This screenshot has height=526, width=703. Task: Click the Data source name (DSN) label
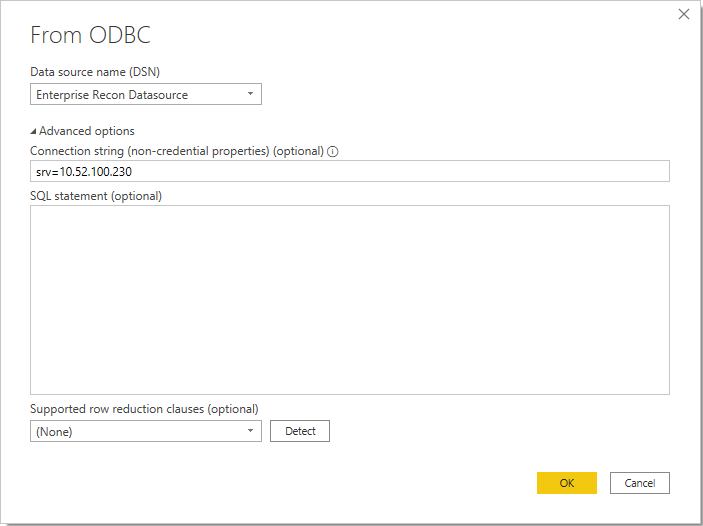94,71
